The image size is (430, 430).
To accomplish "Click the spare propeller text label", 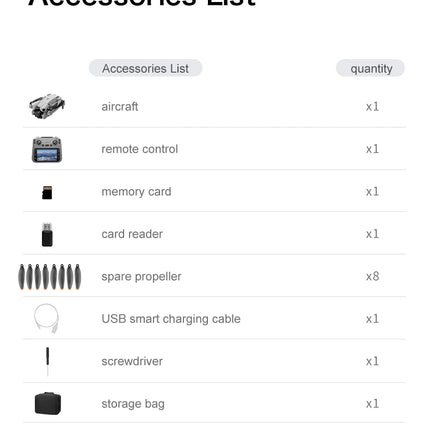I will click(141, 277).
